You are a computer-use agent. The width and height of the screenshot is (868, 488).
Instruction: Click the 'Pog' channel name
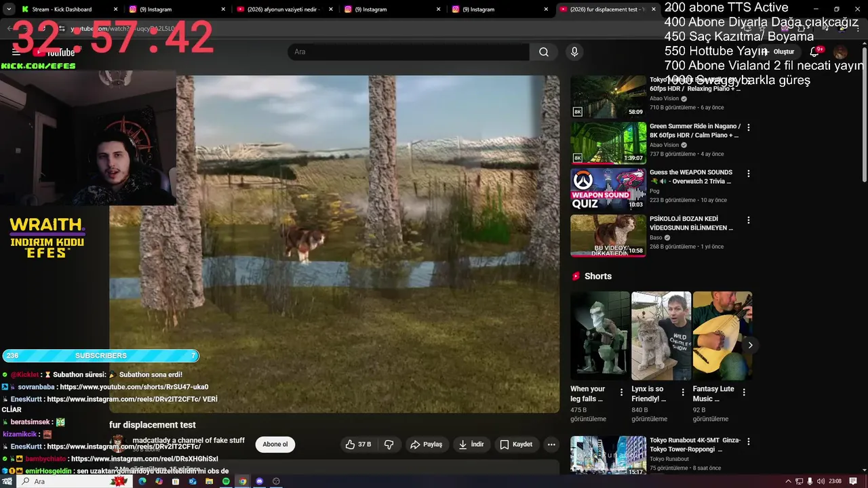point(654,191)
